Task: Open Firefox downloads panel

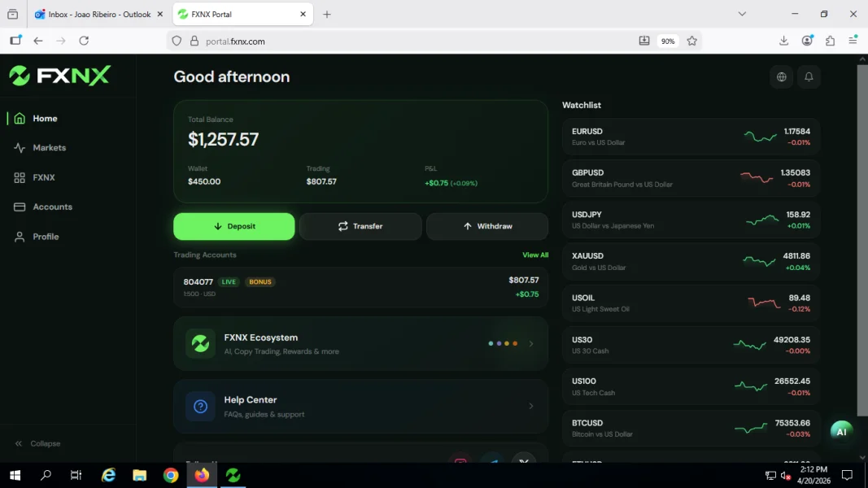Action: (x=784, y=41)
